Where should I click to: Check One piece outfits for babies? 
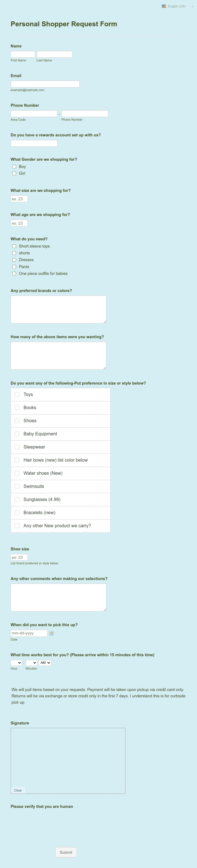[x=14, y=273]
